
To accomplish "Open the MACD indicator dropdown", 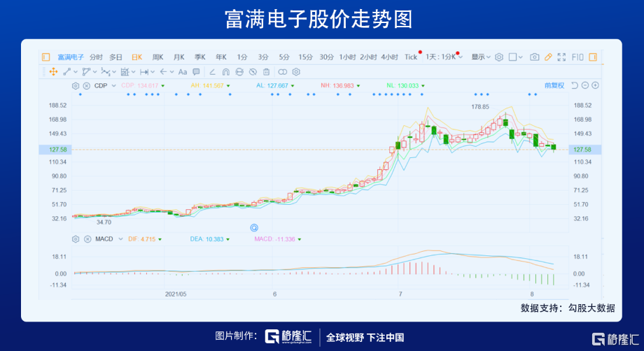I will click(x=120, y=239).
